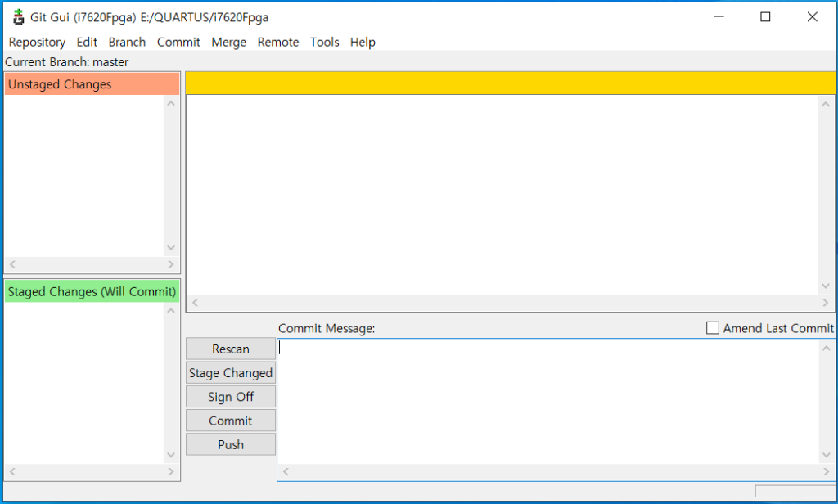Click the Git Gui app icon in title bar
The image size is (838, 504).
click(18, 17)
